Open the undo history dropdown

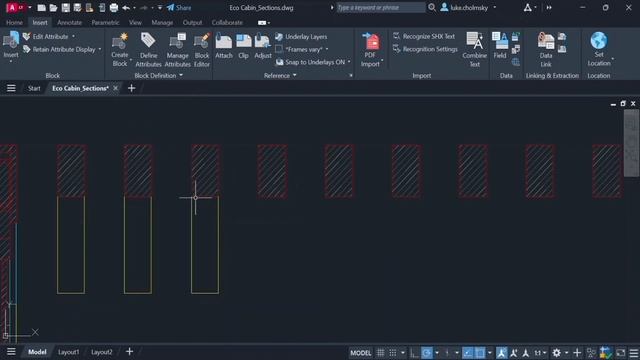(134, 7)
